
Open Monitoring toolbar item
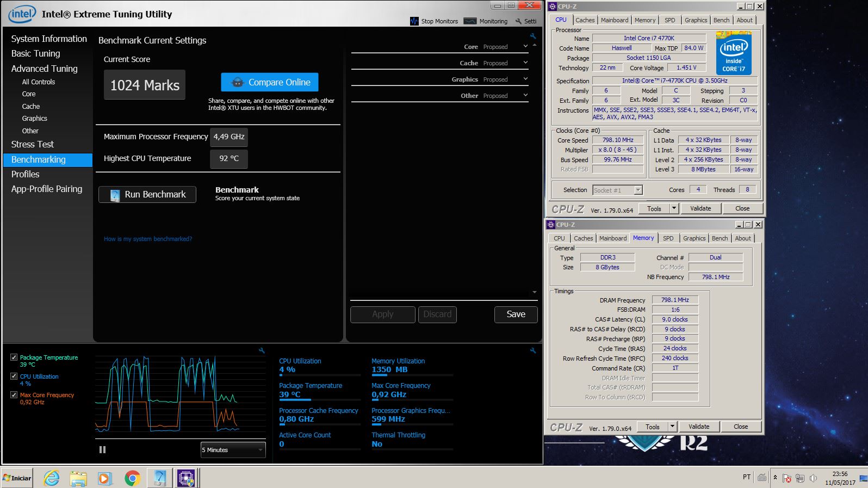tap(486, 21)
